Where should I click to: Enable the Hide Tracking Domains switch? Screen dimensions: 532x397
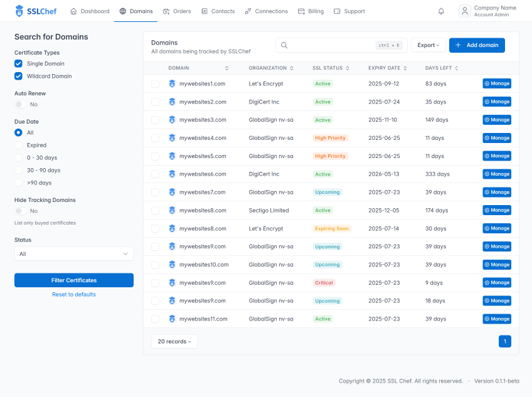[x=21, y=211]
